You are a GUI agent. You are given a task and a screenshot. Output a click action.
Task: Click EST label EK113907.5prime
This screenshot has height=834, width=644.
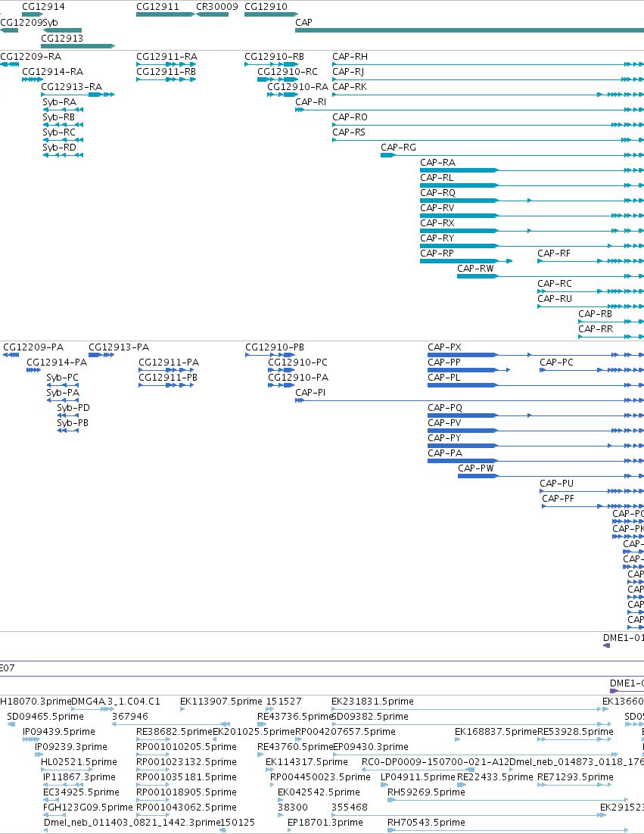[221, 702]
